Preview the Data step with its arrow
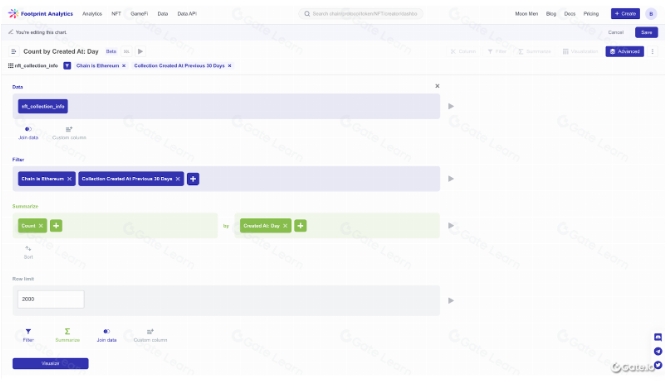This screenshot has height=382, width=672. (451, 106)
